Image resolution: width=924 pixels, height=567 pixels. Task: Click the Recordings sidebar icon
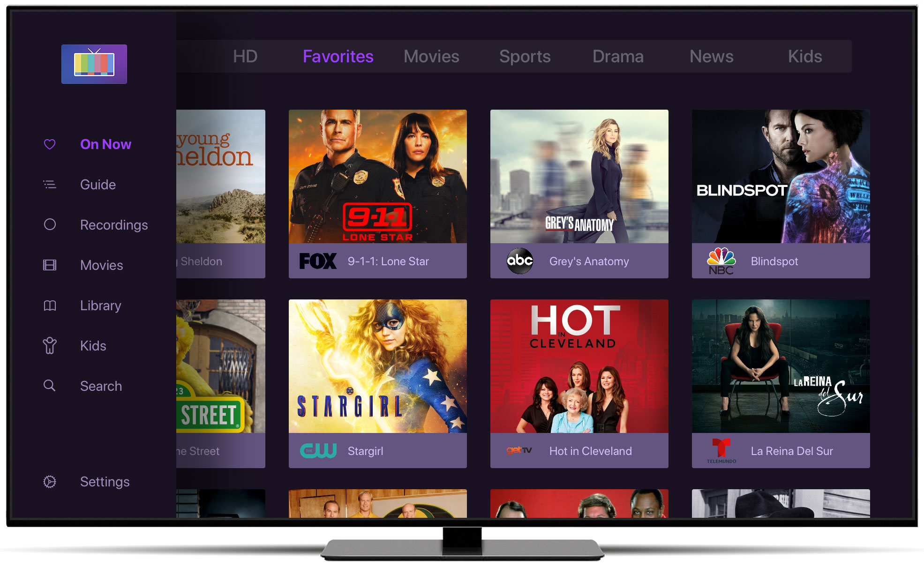click(49, 225)
